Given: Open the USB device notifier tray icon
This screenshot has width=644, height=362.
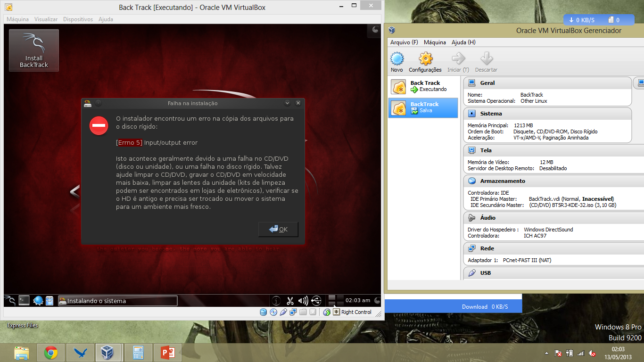Looking at the screenshot, I should click(316, 301).
